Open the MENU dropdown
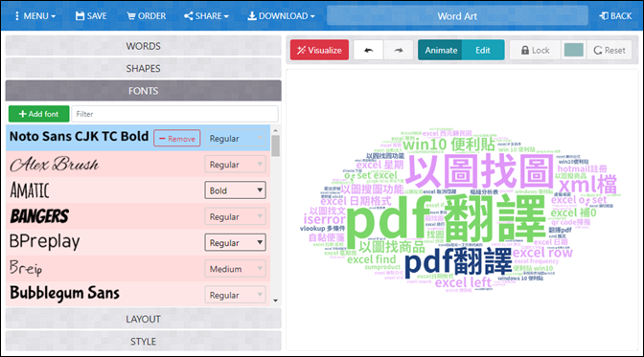 click(x=34, y=16)
